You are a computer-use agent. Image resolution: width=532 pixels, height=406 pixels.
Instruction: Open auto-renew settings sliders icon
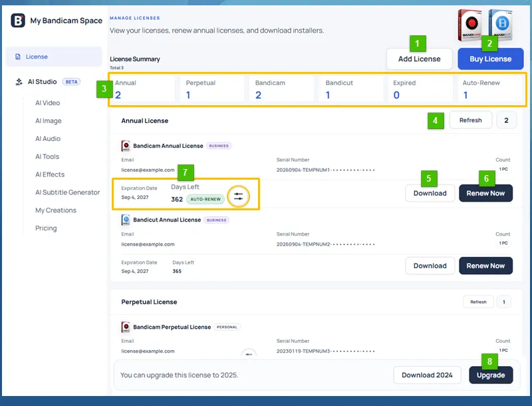(x=239, y=196)
